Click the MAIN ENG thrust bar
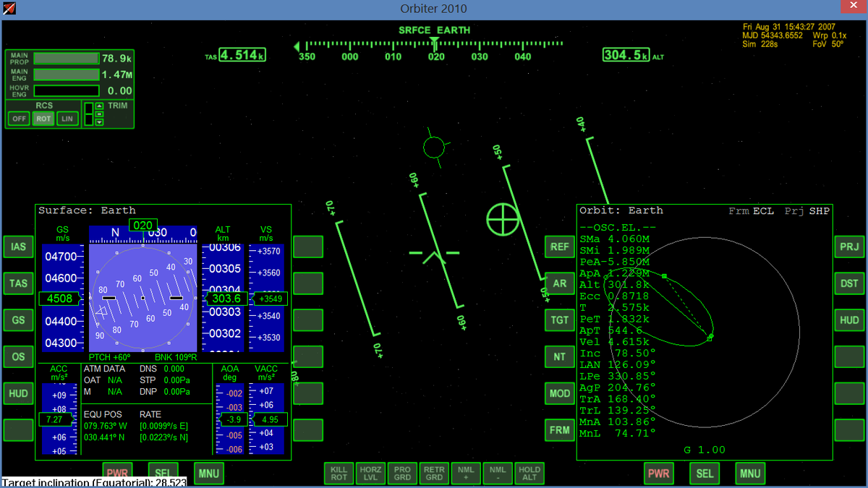Image resolution: width=868 pixels, height=488 pixels. tap(67, 74)
